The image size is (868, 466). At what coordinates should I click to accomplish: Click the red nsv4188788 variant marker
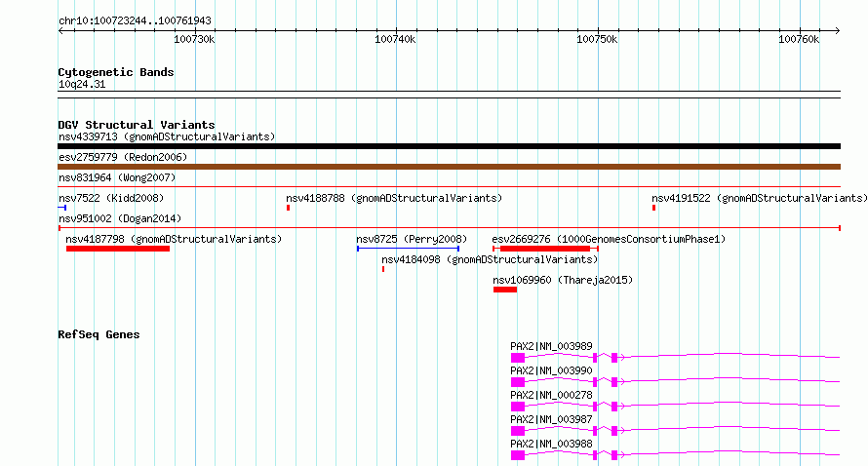[289, 208]
